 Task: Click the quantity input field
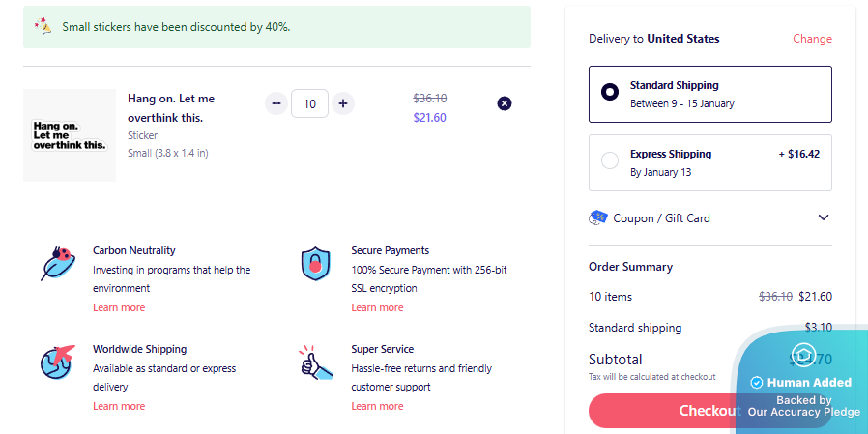coord(309,103)
